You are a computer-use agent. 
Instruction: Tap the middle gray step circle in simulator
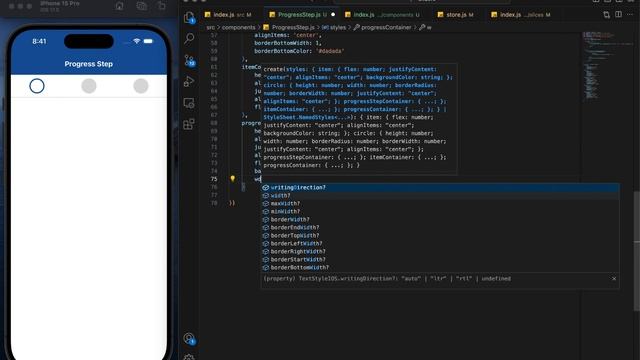(x=89, y=86)
